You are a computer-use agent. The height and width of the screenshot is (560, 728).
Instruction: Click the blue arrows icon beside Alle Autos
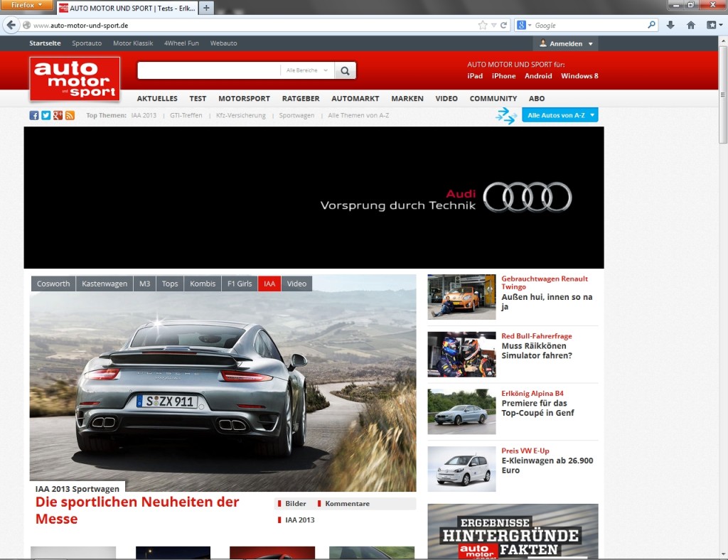[505, 116]
